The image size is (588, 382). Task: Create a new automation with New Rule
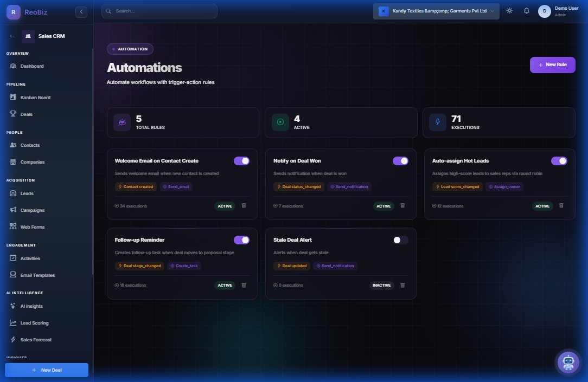coord(552,64)
